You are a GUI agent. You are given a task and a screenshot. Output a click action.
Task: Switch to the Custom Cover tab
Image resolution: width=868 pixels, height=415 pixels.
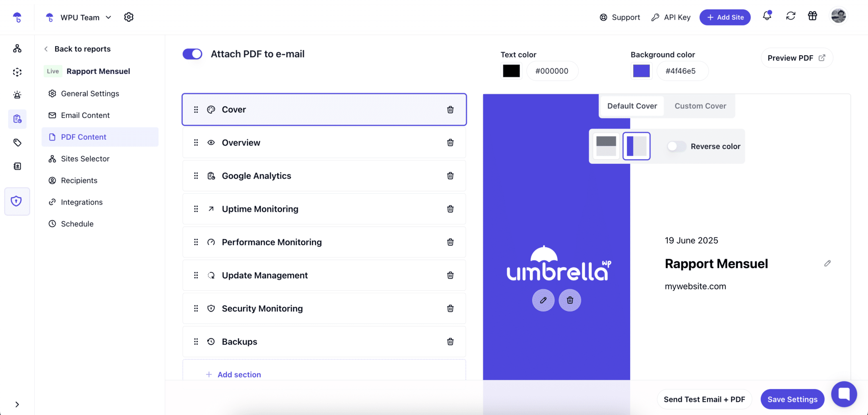pyautogui.click(x=699, y=106)
